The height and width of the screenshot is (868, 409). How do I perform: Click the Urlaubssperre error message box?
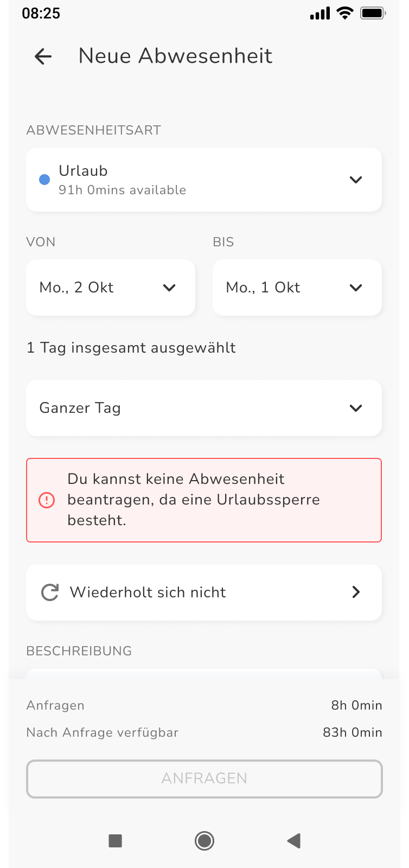[204, 500]
